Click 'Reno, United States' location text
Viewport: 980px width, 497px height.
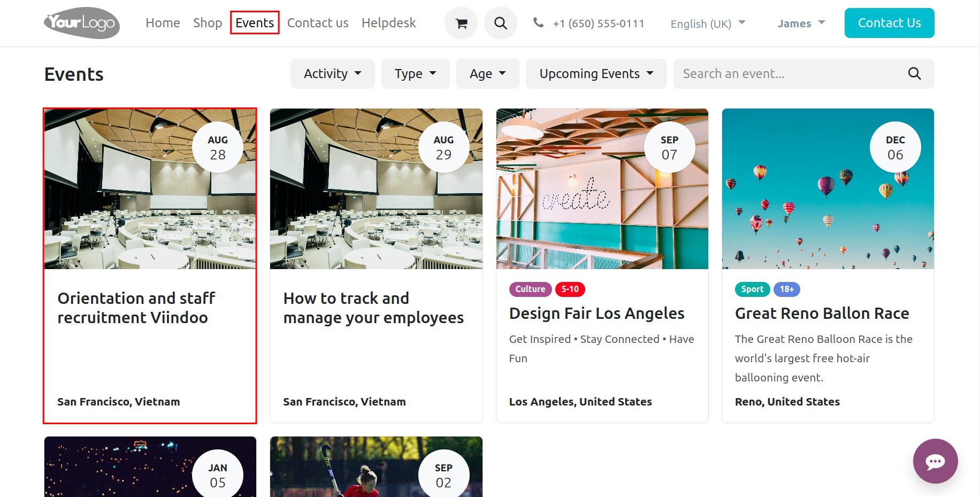[x=787, y=402]
